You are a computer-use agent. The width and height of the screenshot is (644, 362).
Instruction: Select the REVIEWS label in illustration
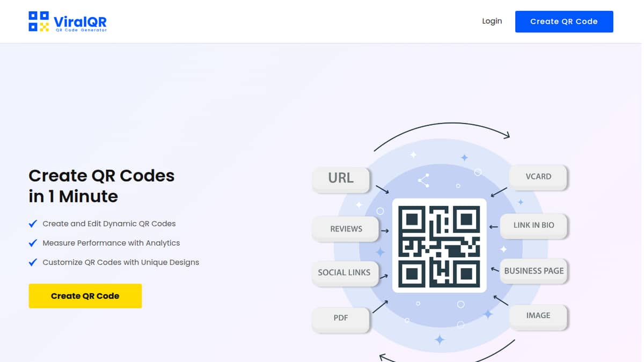point(346,229)
